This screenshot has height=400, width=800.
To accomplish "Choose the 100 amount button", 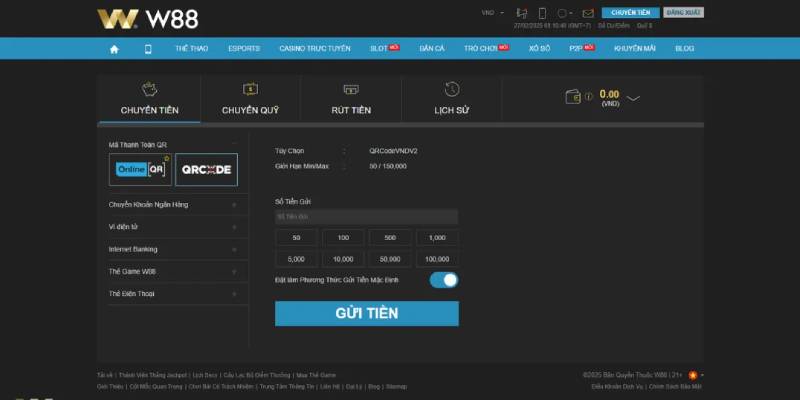I will click(x=343, y=238).
